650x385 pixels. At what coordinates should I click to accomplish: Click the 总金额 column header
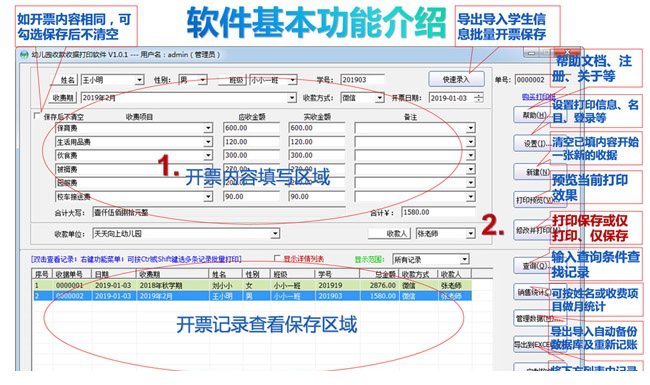(x=379, y=274)
